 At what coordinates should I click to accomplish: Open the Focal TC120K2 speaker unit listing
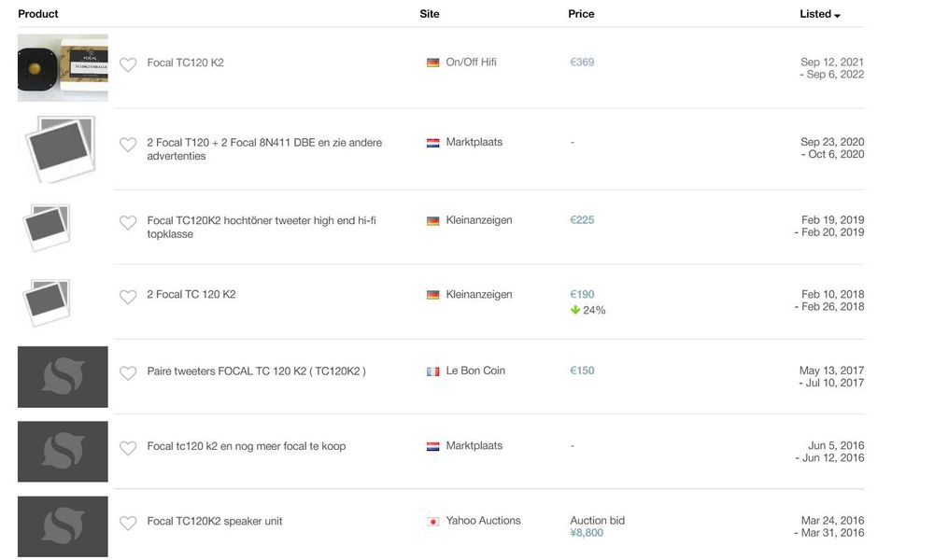[x=215, y=522]
